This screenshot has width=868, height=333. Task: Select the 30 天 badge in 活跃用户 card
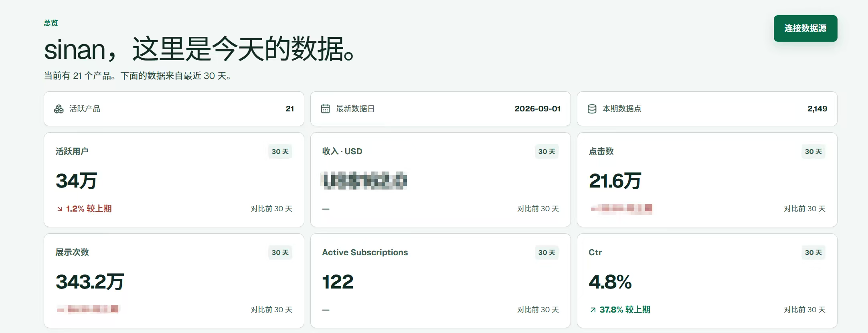(280, 151)
